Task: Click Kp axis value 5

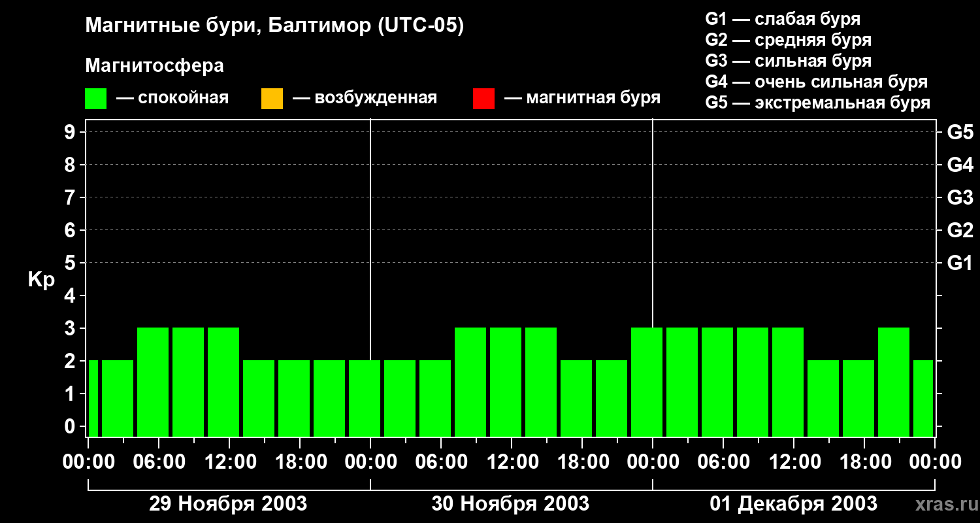Action: click(71, 263)
